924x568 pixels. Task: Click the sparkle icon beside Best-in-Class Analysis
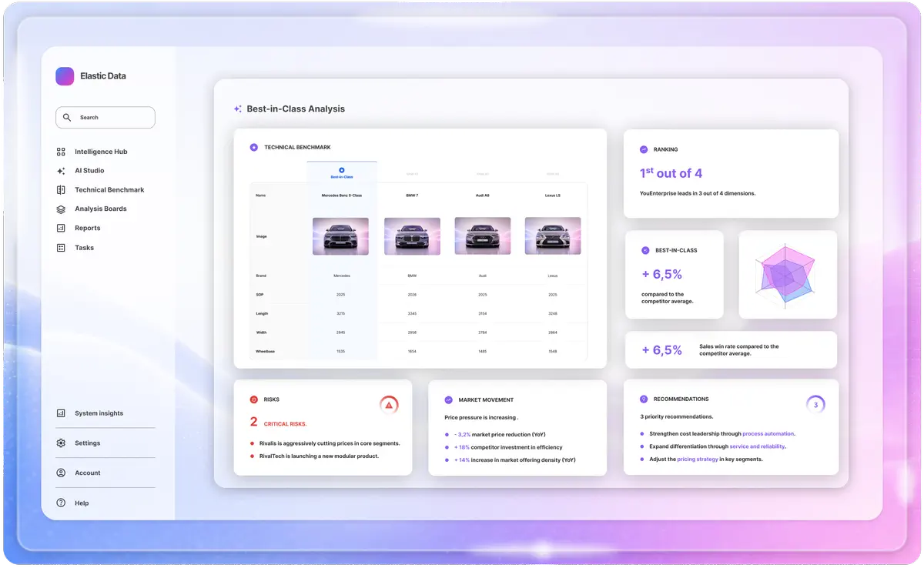pos(238,109)
